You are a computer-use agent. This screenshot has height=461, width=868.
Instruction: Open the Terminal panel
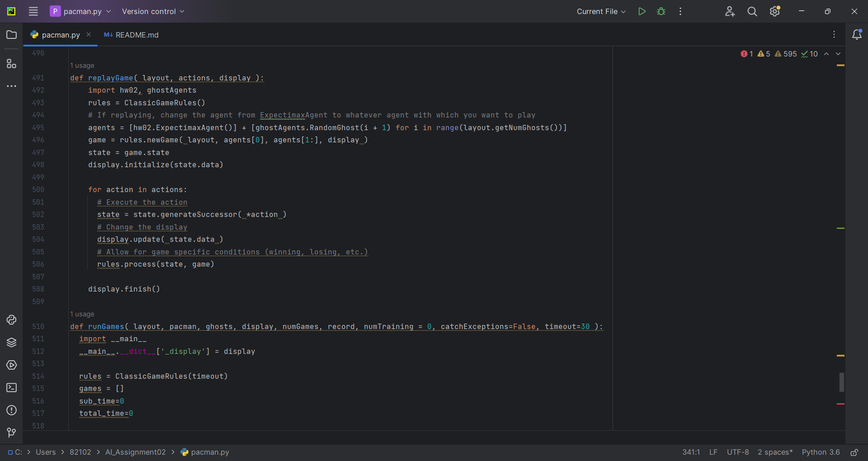11,388
